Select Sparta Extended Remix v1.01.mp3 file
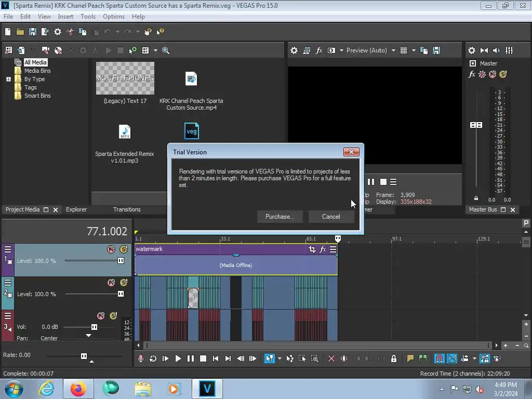 [x=125, y=143]
